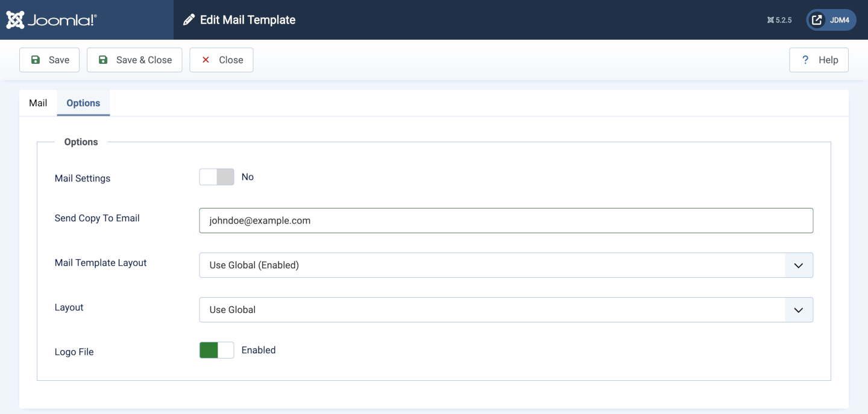Image resolution: width=868 pixels, height=414 pixels.
Task: Click the Enabled text beside Logo File
Action: (259, 350)
